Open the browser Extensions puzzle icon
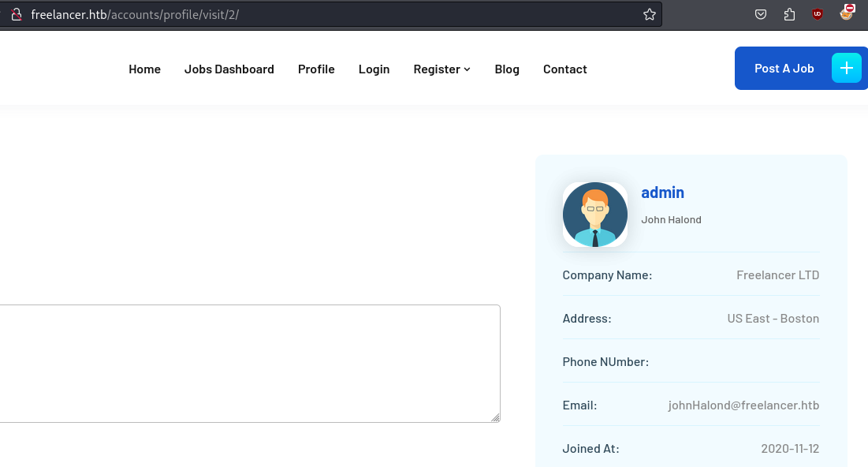Image resolution: width=868 pixels, height=467 pixels. (x=789, y=14)
